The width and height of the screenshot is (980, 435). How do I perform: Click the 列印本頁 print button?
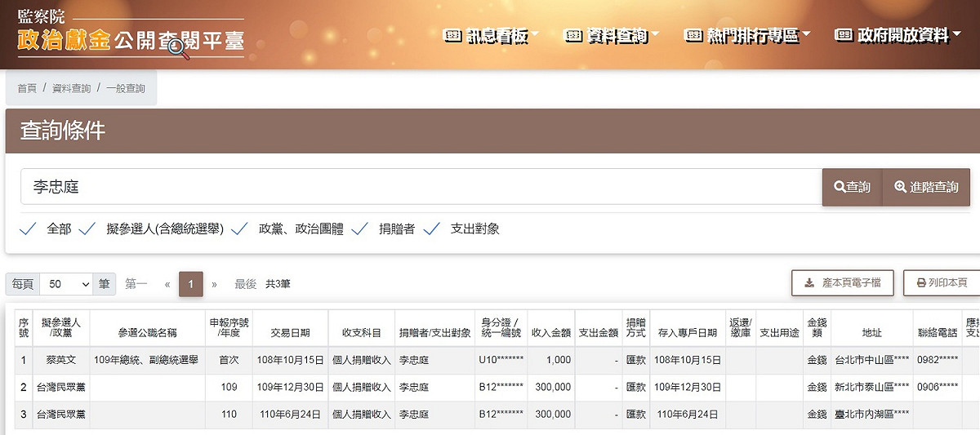942,283
